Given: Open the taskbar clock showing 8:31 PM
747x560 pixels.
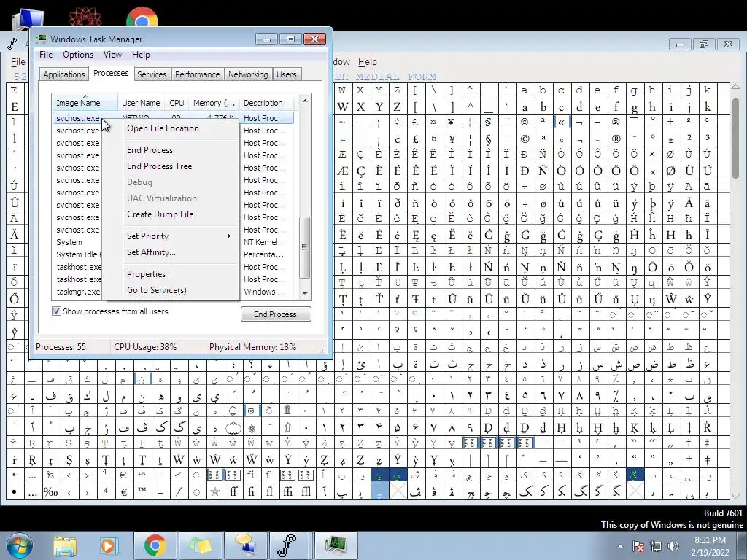Looking at the screenshot, I should pyautogui.click(x=709, y=546).
